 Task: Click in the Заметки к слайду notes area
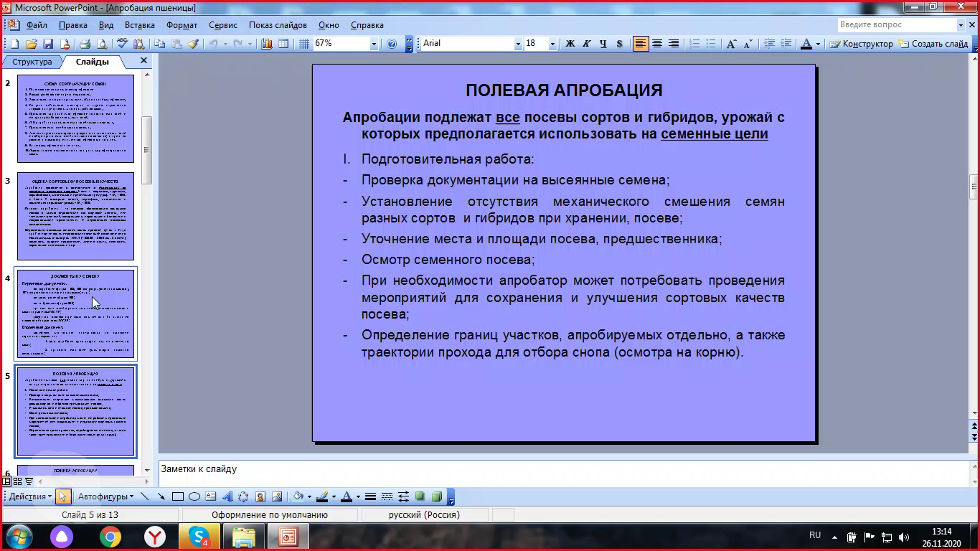click(x=564, y=473)
